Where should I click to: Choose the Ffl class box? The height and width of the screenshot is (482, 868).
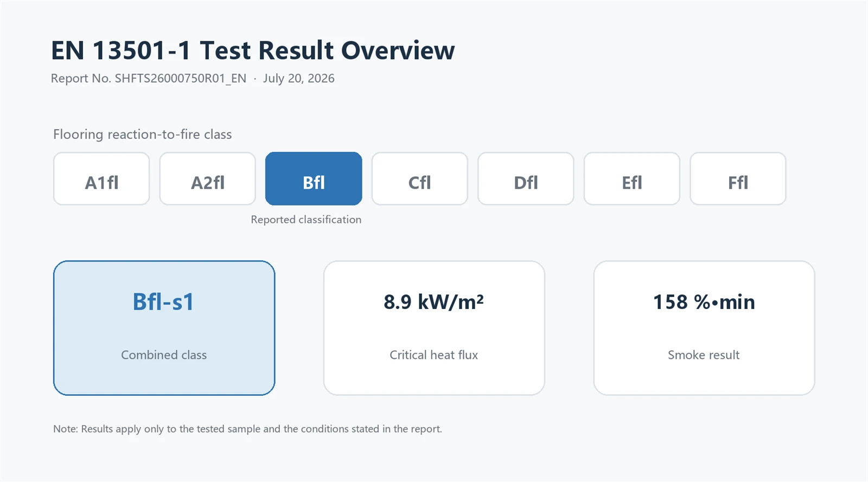pyautogui.click(x=738, y=178)
